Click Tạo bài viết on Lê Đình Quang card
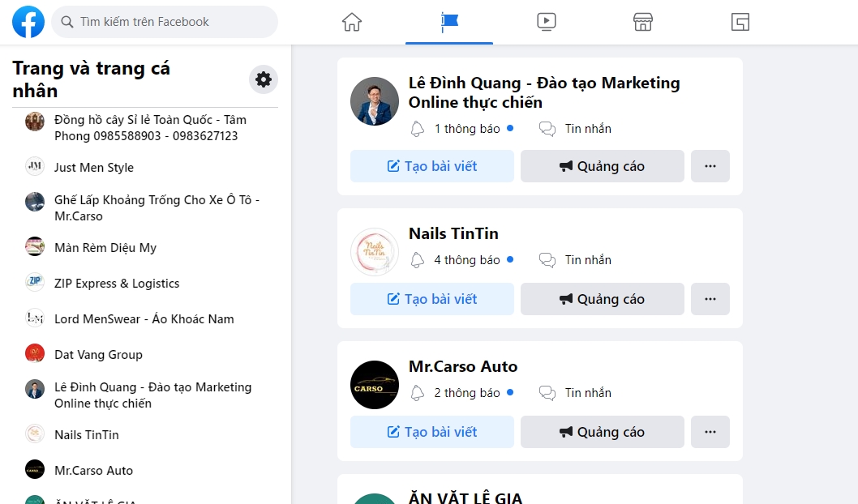Image resolution: width=858 pixels, height=504 pixels. click(x=432, y=166)
